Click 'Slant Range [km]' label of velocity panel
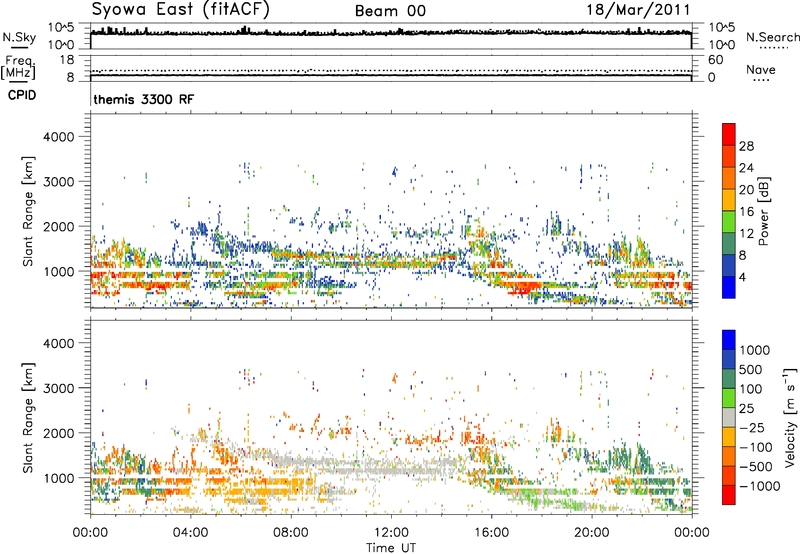 tap(28, 417)
